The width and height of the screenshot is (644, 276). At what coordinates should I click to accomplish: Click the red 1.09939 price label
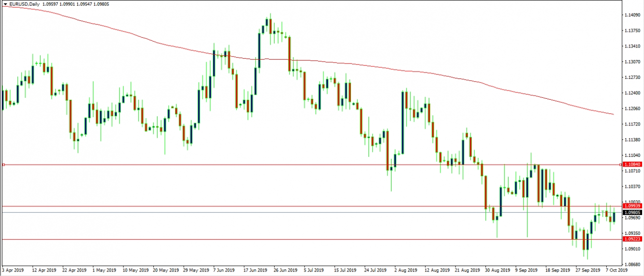(x=632, y=206)
